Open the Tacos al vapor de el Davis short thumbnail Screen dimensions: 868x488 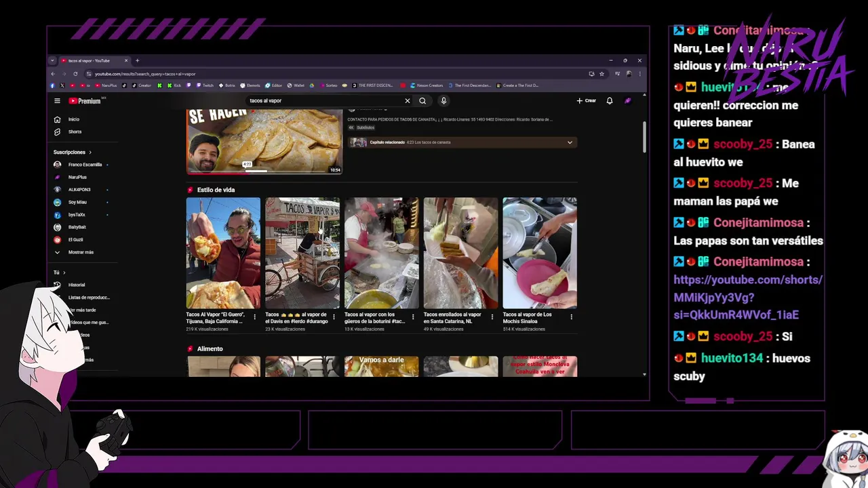pyautogui.click(x=302, y=253)
